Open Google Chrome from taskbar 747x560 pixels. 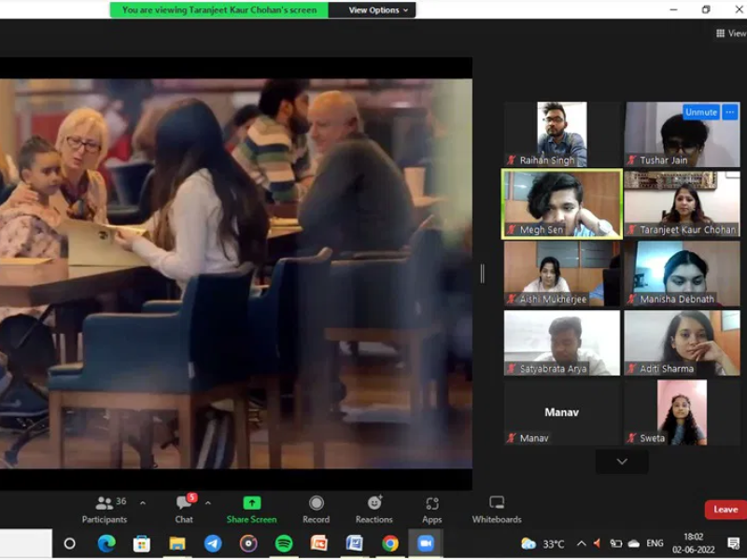(390, 543)
